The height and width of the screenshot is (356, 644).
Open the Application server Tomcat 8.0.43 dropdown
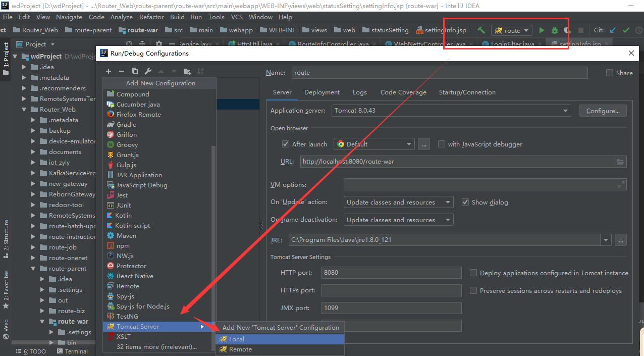pos(451,111)
